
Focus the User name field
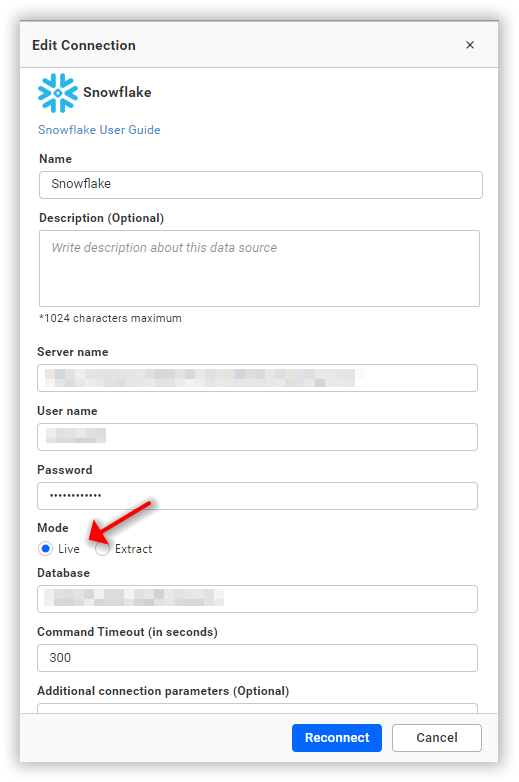[x=257, y=437]
